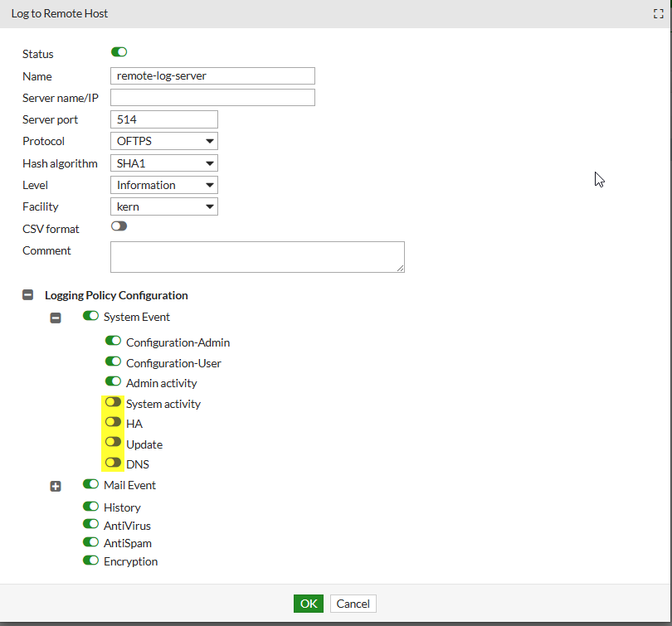This screenshot has width=672, height=626.
Task: Enable CSV format
Action: click(119, 226)
